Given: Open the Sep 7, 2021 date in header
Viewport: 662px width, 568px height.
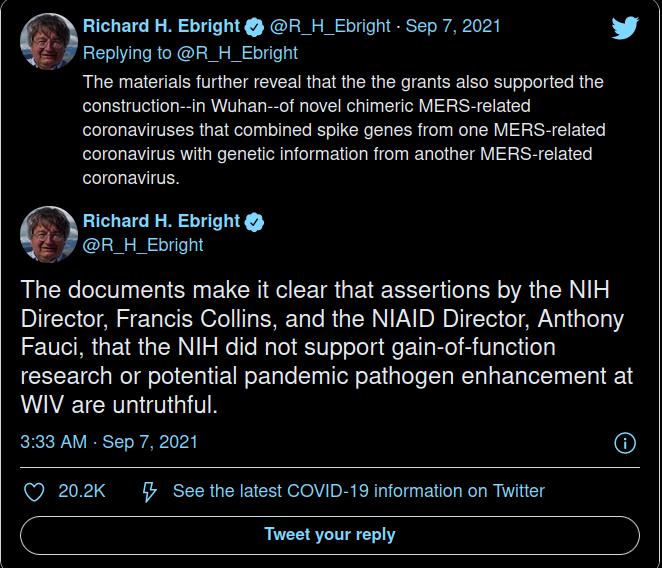Looking at the screenshot, I should (x=453, y=26).
